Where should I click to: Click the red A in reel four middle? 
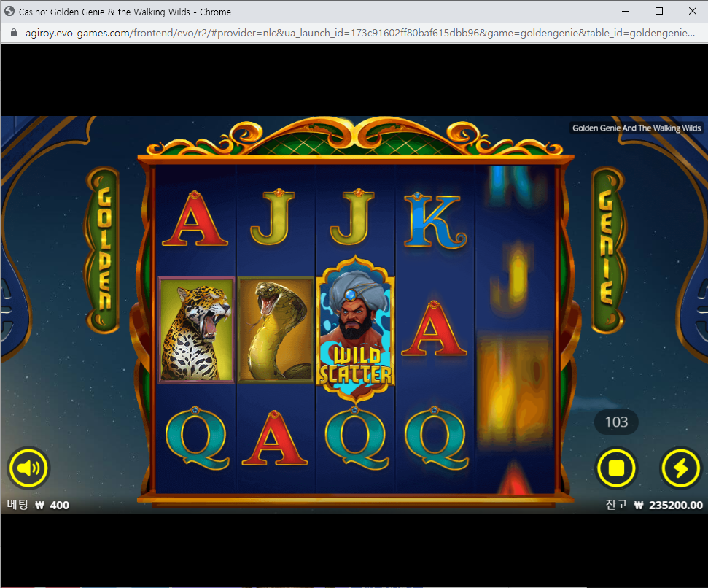(x=433, y=329)
